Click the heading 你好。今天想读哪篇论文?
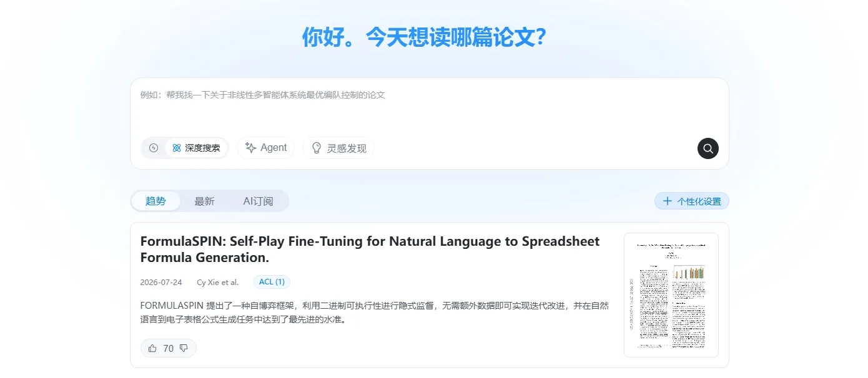This screenshot has width=868, height=378. [x=425, y=37]
